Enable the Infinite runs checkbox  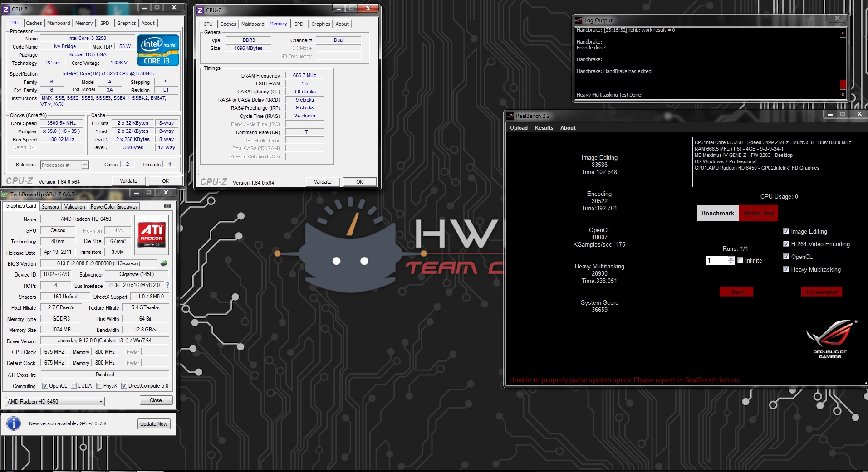pyautogui.click(x=740, y=260)
